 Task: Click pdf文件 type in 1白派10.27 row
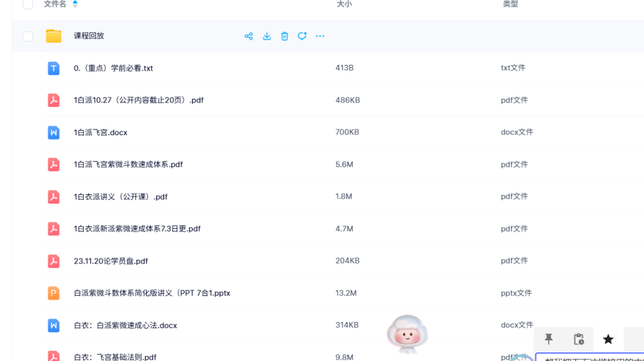tap(514, 100)
